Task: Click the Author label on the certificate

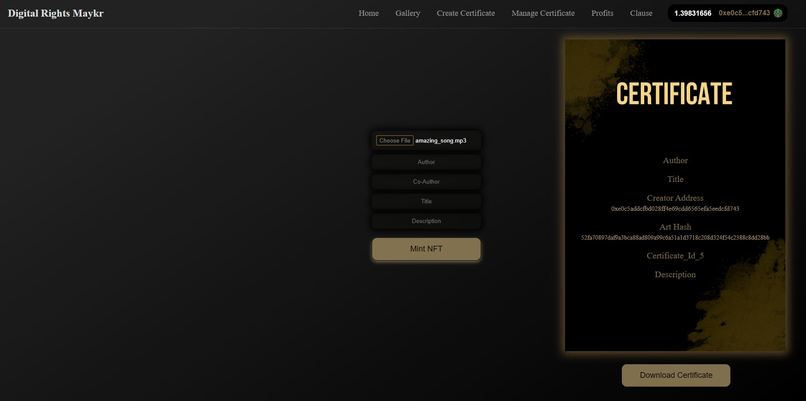Action: click(675, 160)
